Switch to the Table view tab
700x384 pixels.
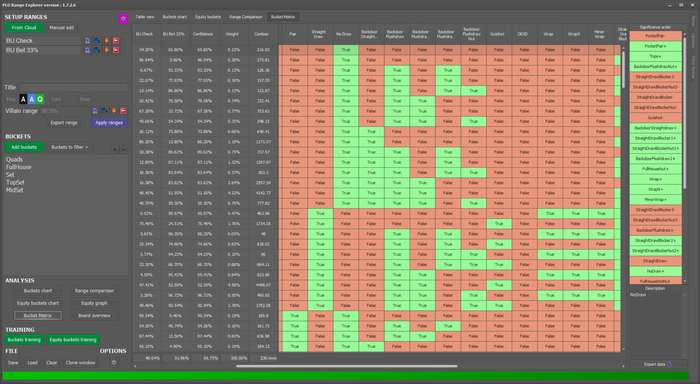(x=145, y=17)
